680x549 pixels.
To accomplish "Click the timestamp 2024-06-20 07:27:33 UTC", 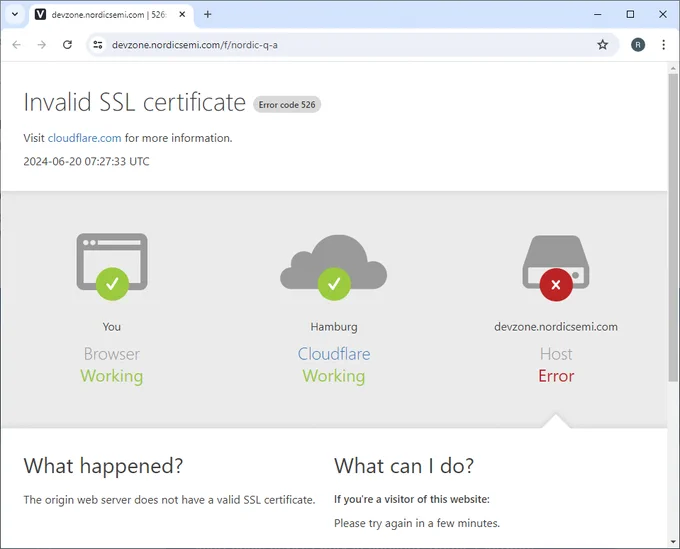I will [x=86, y=161].
